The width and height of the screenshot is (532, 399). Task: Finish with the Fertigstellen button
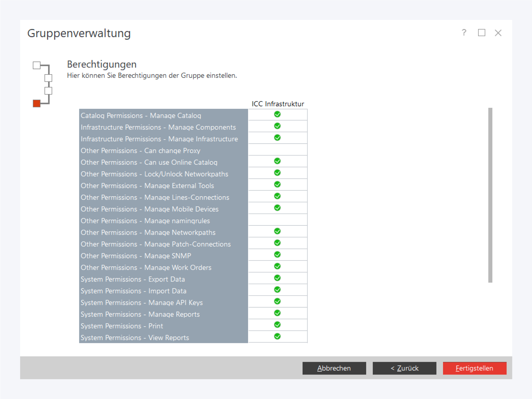pos(474,368)
